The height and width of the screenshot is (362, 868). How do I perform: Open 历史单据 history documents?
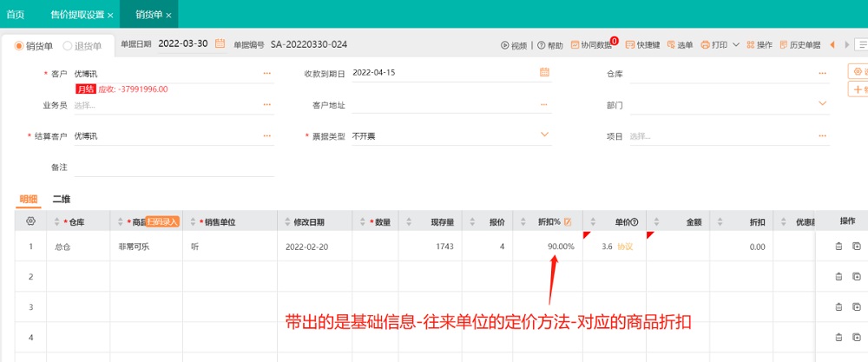pyautogui.click(x=800, y=45)
